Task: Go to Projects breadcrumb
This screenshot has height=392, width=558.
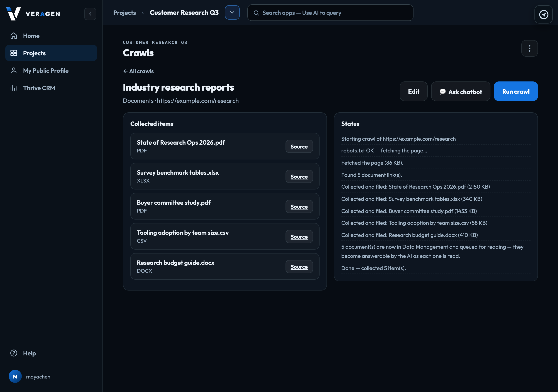Action: pos(124,13)
